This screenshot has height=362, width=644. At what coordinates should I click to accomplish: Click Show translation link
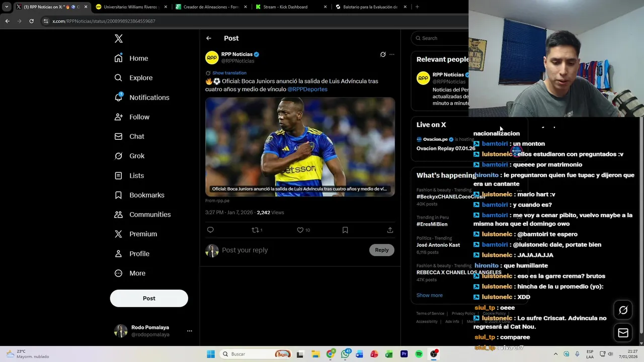point(229,73)
